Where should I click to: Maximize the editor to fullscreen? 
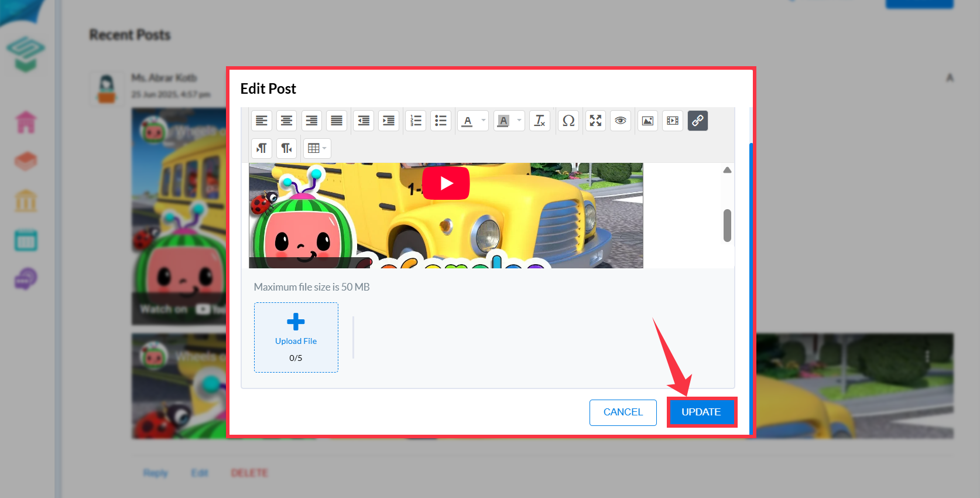pos(595,121)
